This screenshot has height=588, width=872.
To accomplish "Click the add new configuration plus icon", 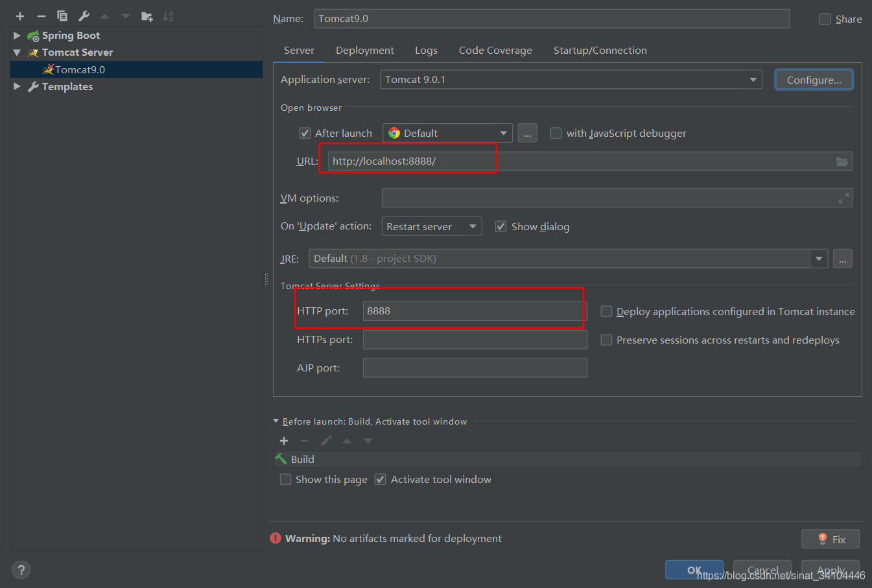I will [20, 16].
